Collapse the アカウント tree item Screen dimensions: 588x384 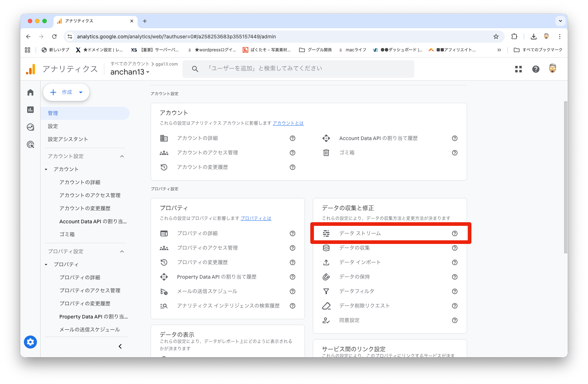[x=46, y=169]
